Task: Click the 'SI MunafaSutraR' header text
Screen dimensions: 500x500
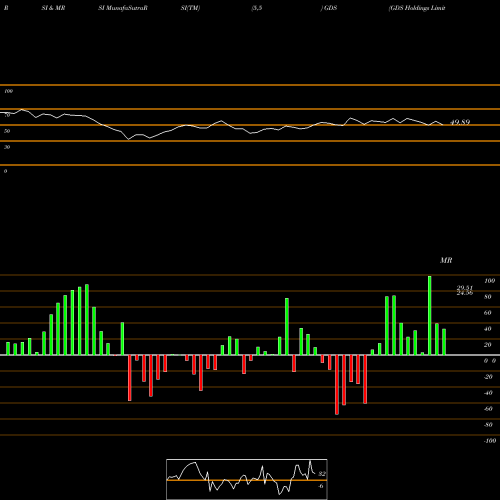Action: point(123,8)
